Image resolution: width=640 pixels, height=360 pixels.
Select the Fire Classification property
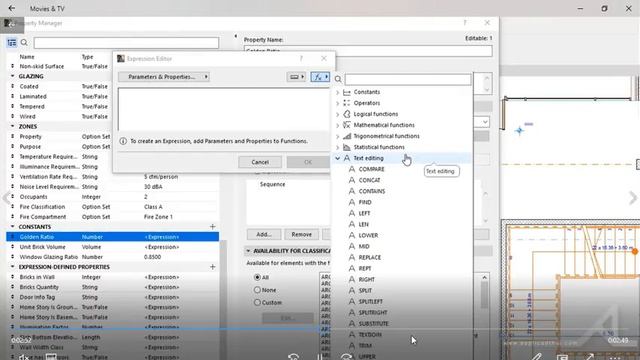coord(113,207)
